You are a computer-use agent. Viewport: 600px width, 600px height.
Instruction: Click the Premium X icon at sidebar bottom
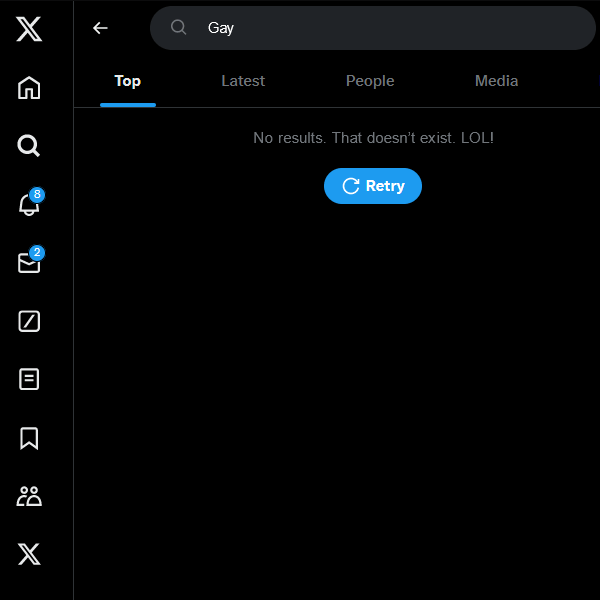[x=29, y=554]
